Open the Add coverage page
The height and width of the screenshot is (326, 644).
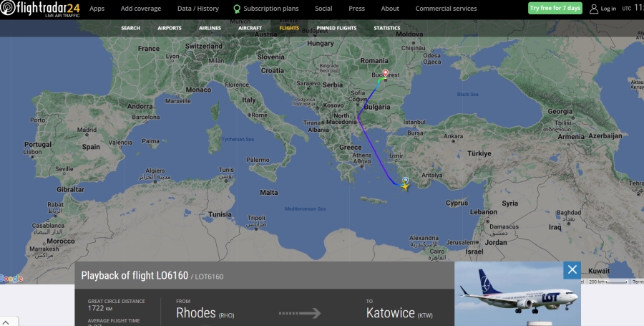(x=141, y=8)
